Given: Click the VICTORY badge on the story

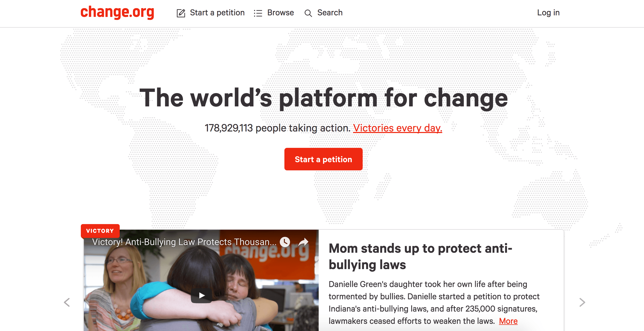Looking at the screenshot, I should coord(100,231).
